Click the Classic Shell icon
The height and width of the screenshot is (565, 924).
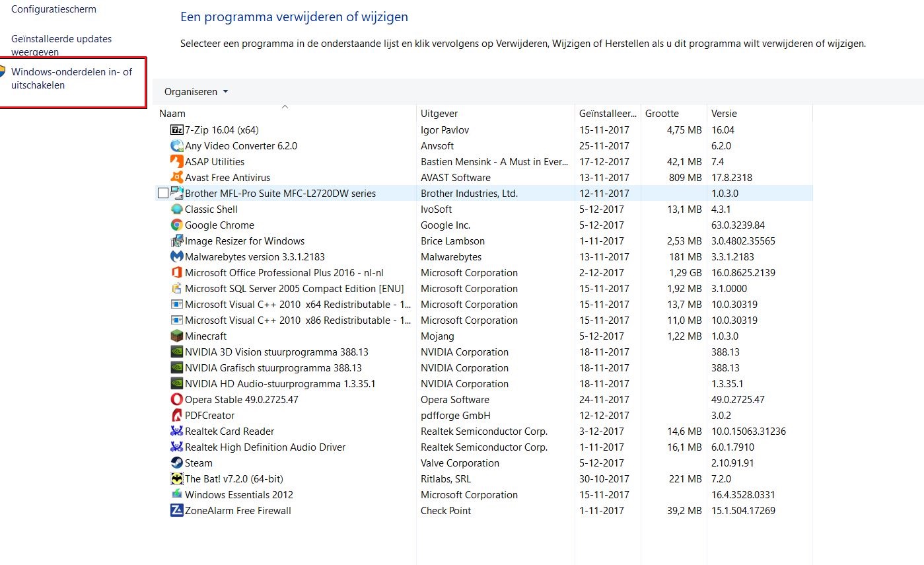(x=177, y=209)
